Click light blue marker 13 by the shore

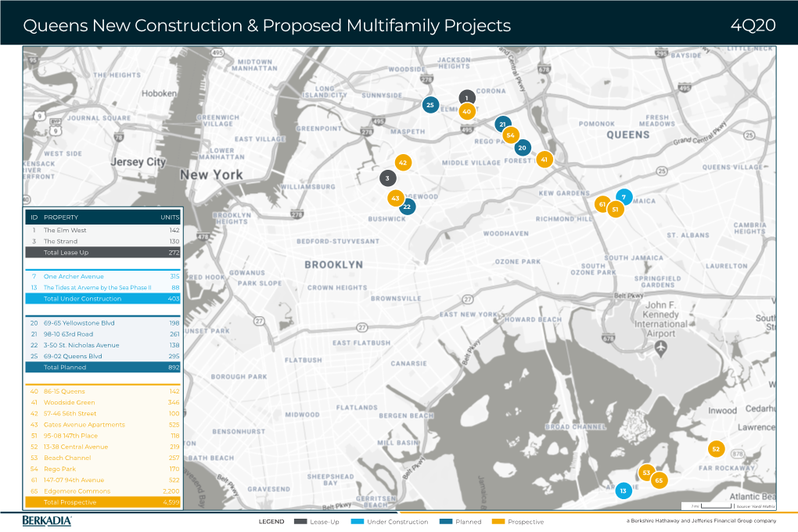(x=623, y=491)
